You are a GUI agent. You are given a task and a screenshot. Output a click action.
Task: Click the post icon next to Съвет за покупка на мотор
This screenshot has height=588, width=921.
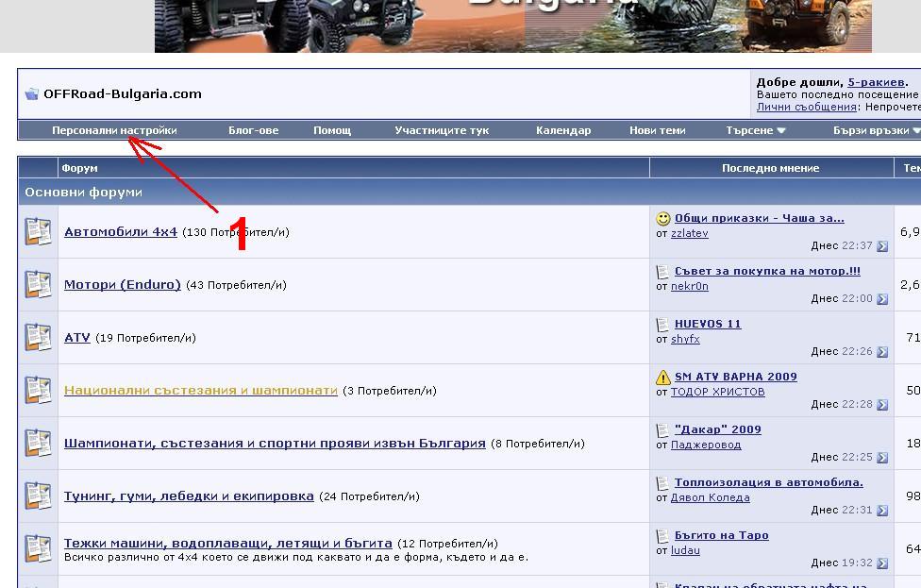click(662, 272)
